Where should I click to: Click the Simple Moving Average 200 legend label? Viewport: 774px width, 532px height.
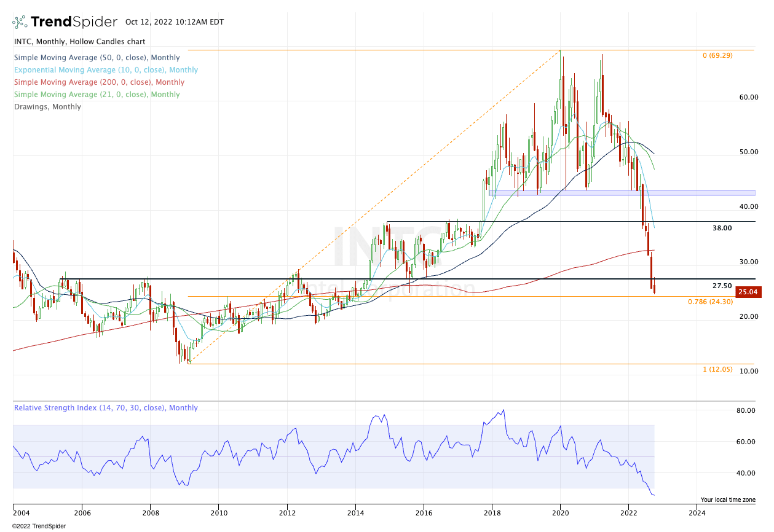(x=99, y=82)
